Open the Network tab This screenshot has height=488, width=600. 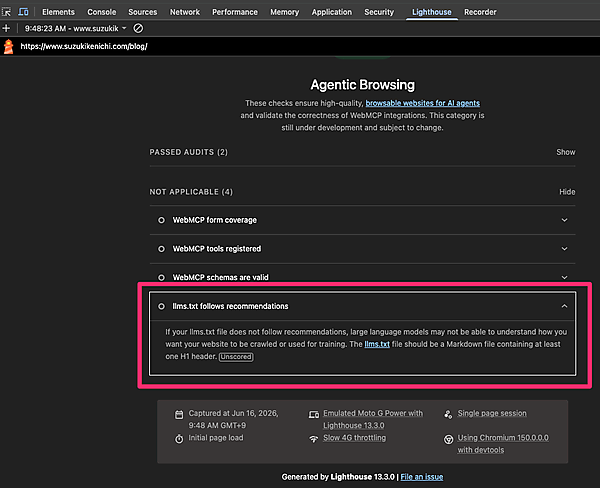tap(185, 12)
